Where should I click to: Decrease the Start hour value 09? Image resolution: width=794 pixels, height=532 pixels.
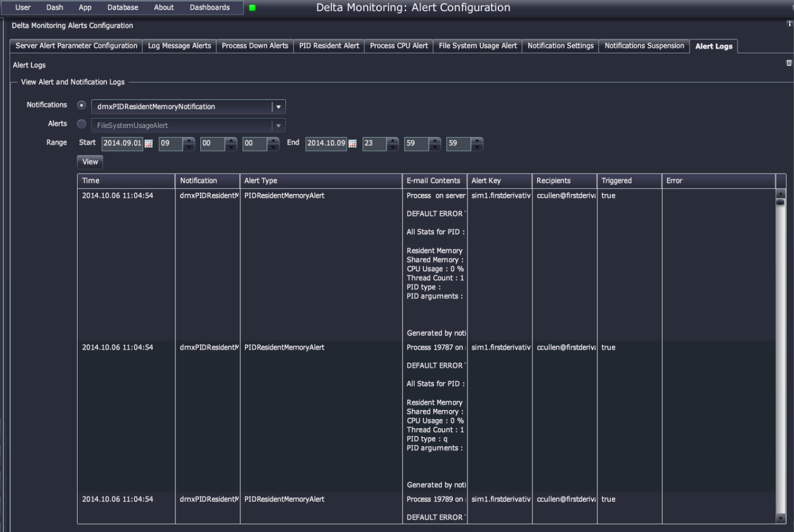189,147
